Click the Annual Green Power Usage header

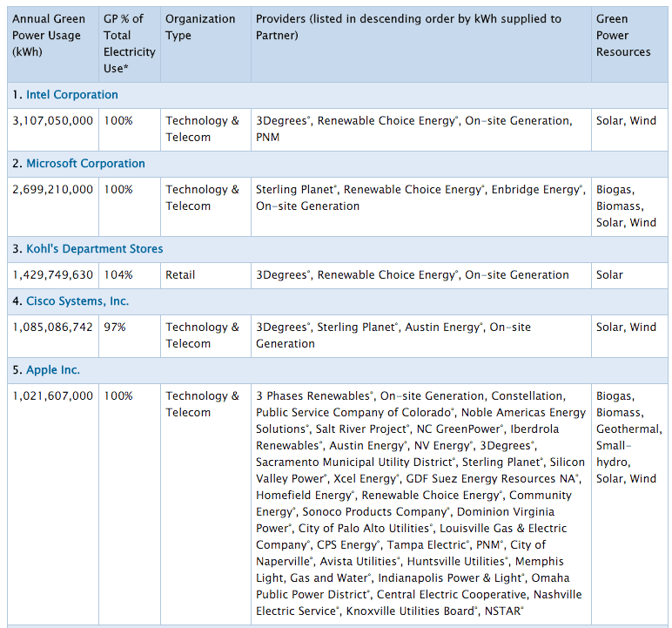tap(53, 44)
